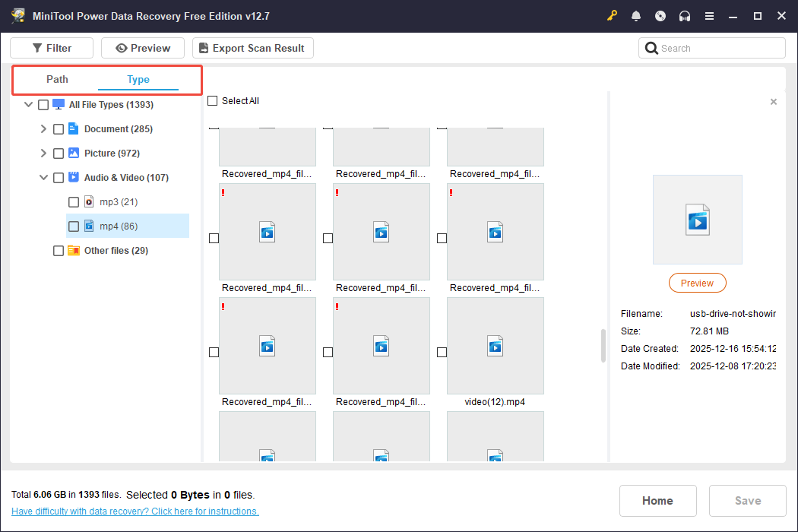
Task: Expand the Picture (972) tree node
Action: click(43, 154)
